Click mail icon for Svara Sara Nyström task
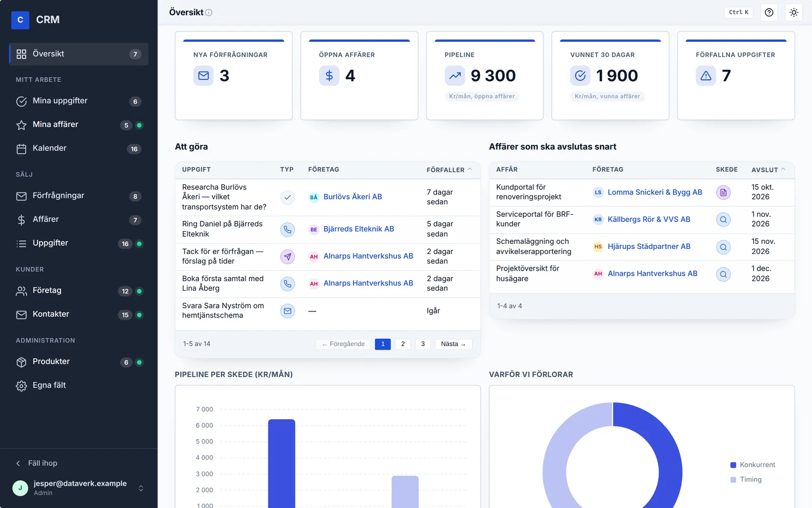This screenshot has height=508, width=812. (288, 311)
